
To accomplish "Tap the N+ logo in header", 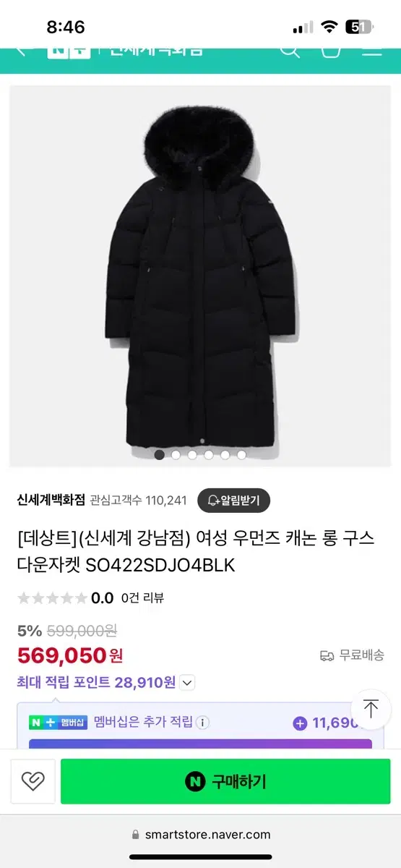I will 69,50.
